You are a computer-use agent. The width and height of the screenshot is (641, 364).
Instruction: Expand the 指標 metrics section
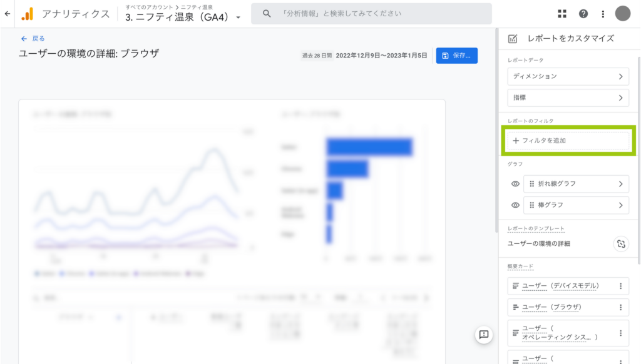coord(568,98)
